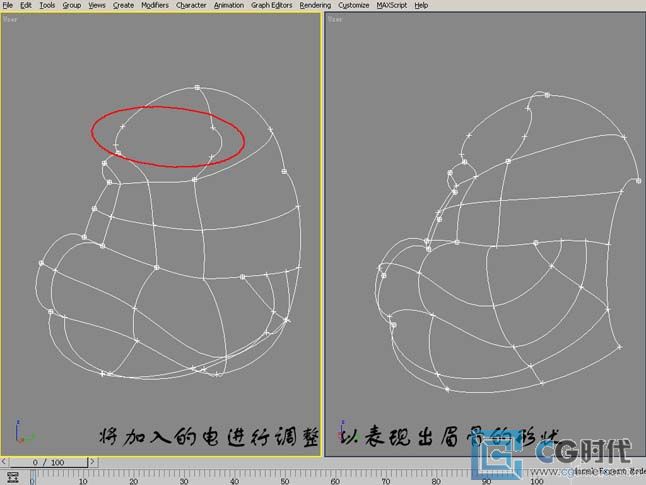
Task: Open the Help menu
Action: coord(421,5)
